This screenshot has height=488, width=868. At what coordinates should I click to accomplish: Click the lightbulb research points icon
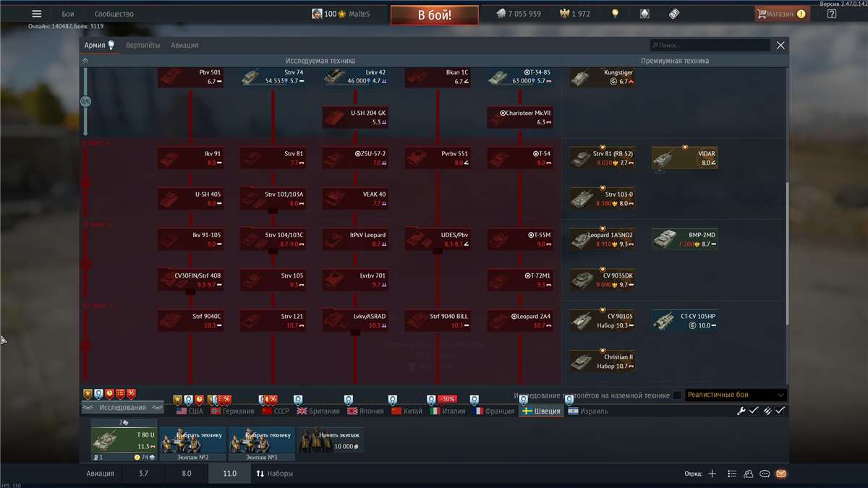(615, 14)
